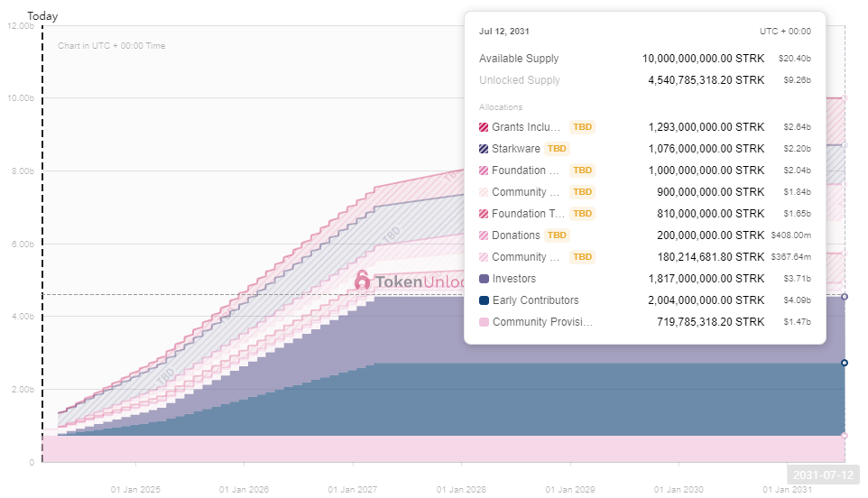Select the Available Supply row label
Image resolution: width=868 pixels, height=498 pixels.
tap(519, 59)
